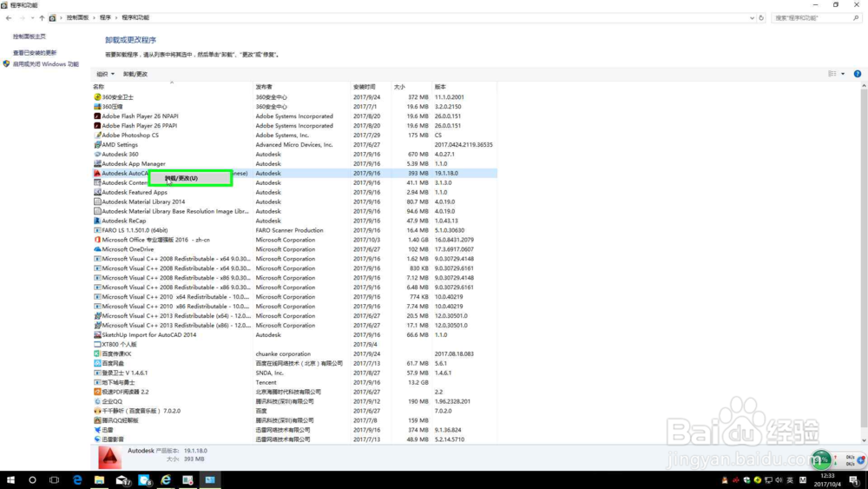Screen dimensions: 868x489
Task: Select the 千千静听 (百度音乐版) 7.0.2.0 row
Action: coord(294,411)
